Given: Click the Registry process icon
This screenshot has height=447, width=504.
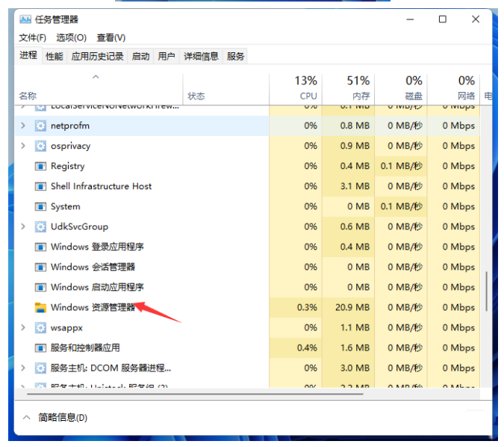Looking at the screenshot, I should click(40, 166).
